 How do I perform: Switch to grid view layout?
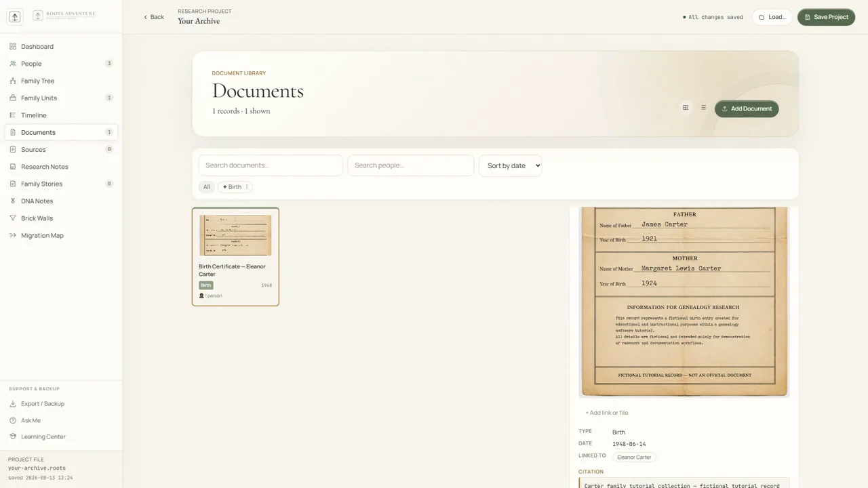coord(686,108)
